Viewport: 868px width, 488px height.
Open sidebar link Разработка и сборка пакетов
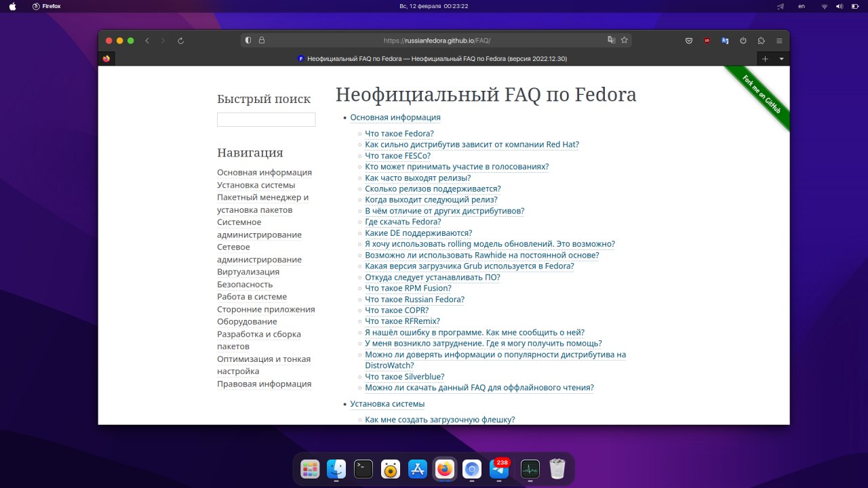pyautogui.click(x=259, y=340)
